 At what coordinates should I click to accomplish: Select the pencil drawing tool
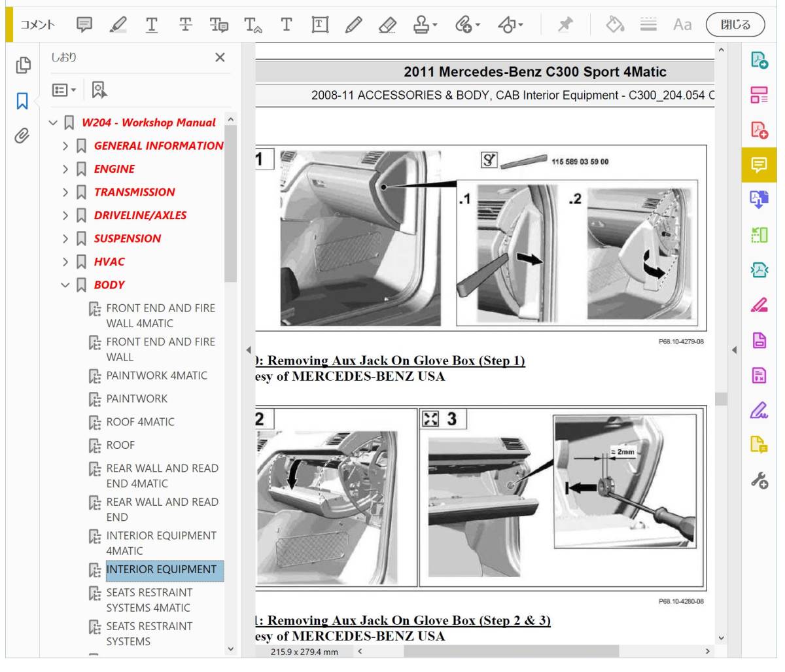353,25
